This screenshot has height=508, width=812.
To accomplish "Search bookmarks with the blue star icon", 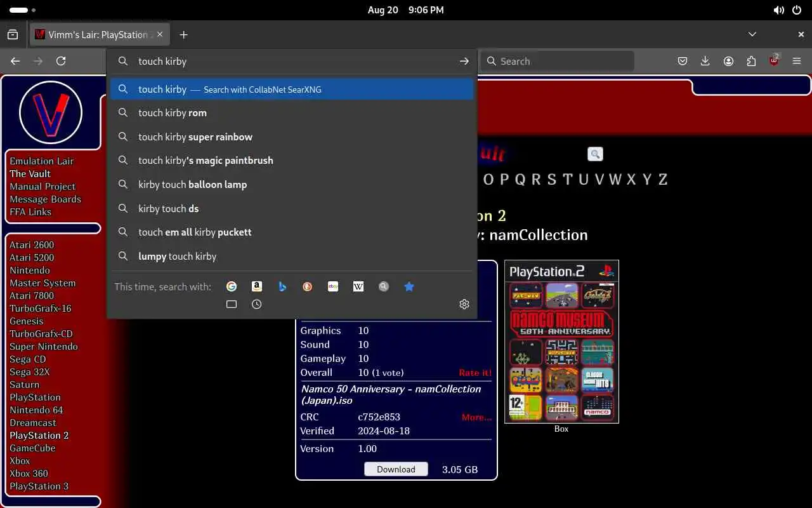I will tap(409, 286).
